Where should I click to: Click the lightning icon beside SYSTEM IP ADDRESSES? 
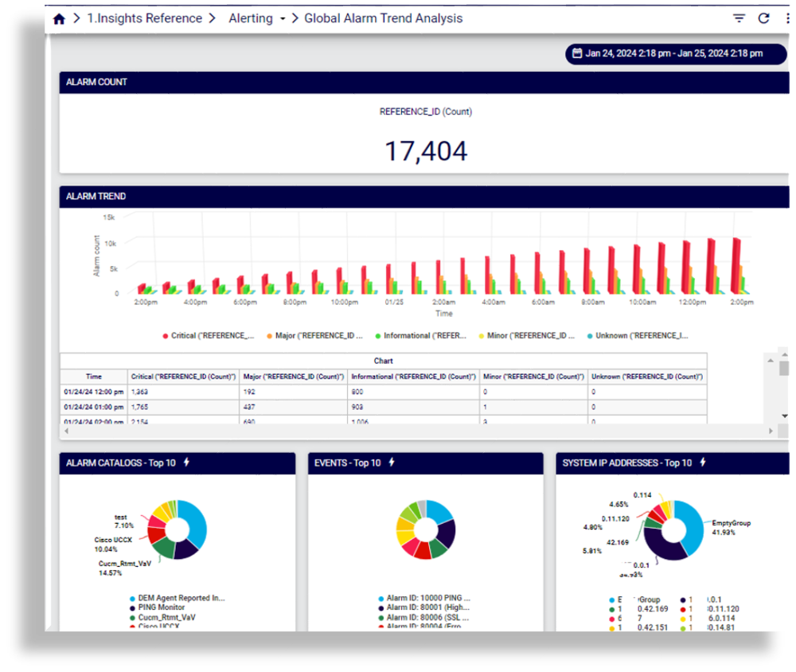(x=702, y=463)
